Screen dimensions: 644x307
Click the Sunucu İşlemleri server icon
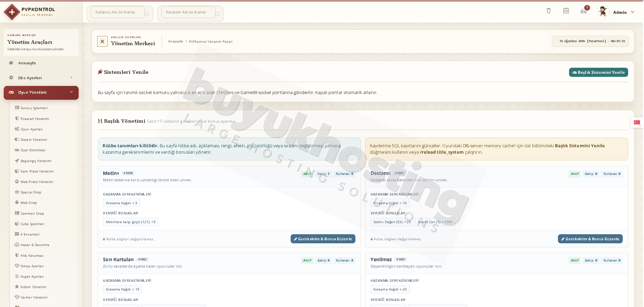17,108
